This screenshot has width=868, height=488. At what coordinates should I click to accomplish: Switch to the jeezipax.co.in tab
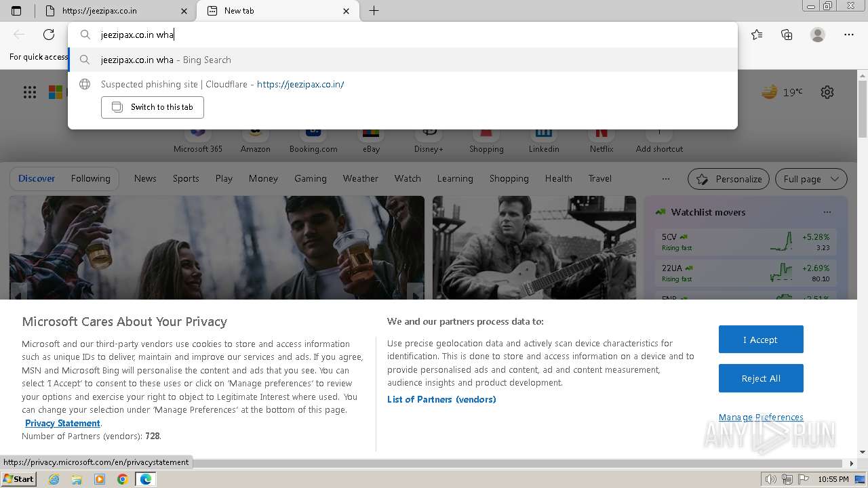click(115, 11)
